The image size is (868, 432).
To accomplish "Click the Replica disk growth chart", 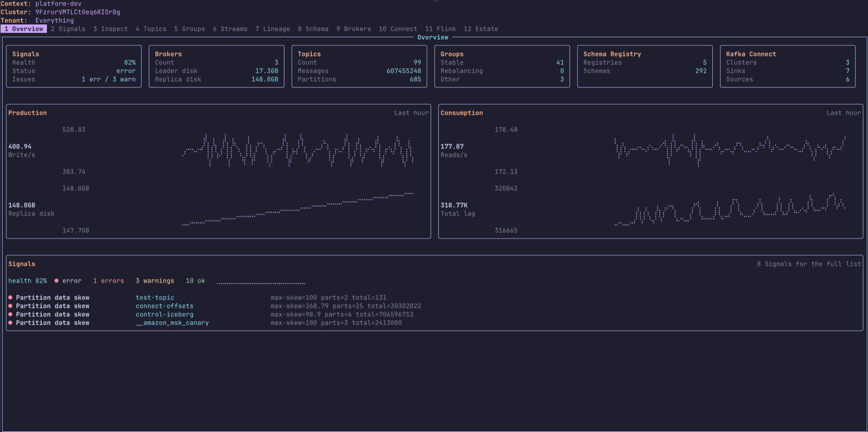I will 298,209.
